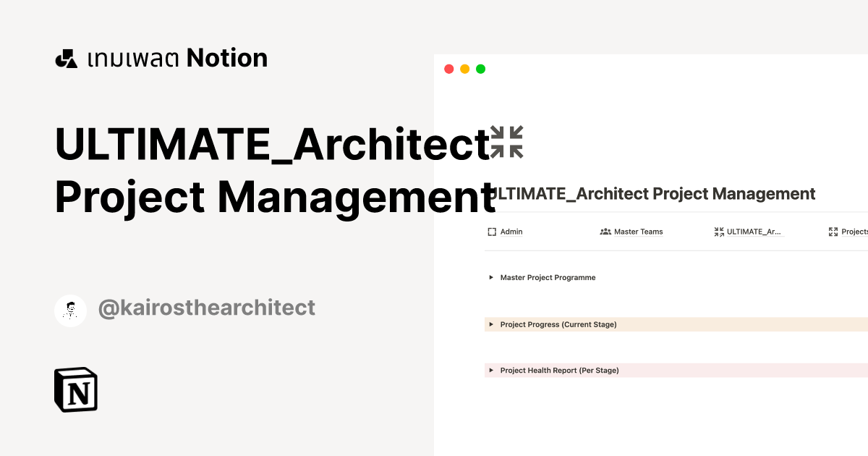Switch to the Admin tab

(x=511, y=232)
